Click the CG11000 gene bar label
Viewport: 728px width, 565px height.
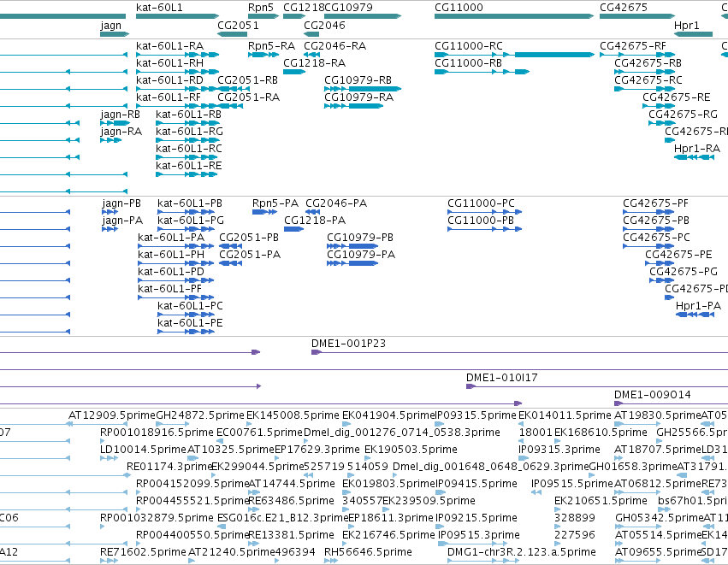[x=459, y=8]
